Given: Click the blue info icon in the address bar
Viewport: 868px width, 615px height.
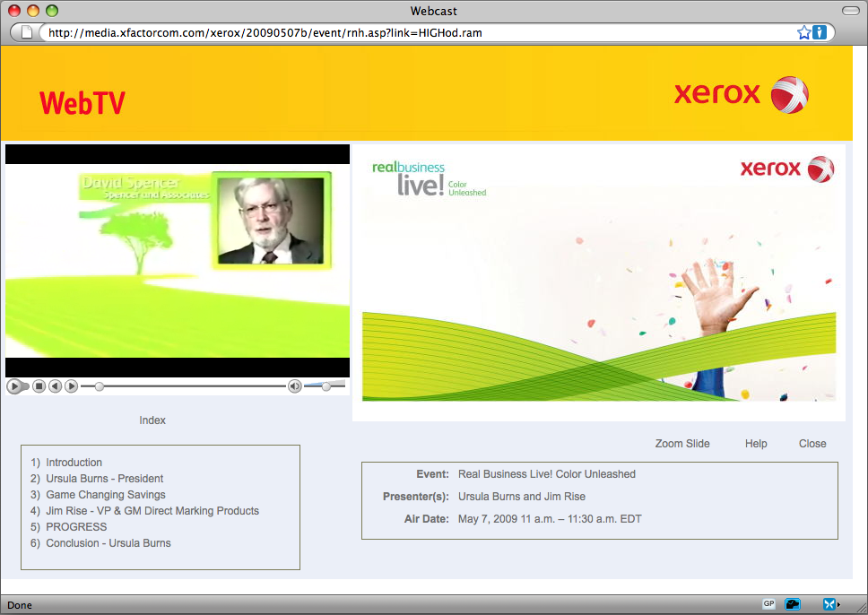Looking at the screenshot, I should (x=820, y=32).
